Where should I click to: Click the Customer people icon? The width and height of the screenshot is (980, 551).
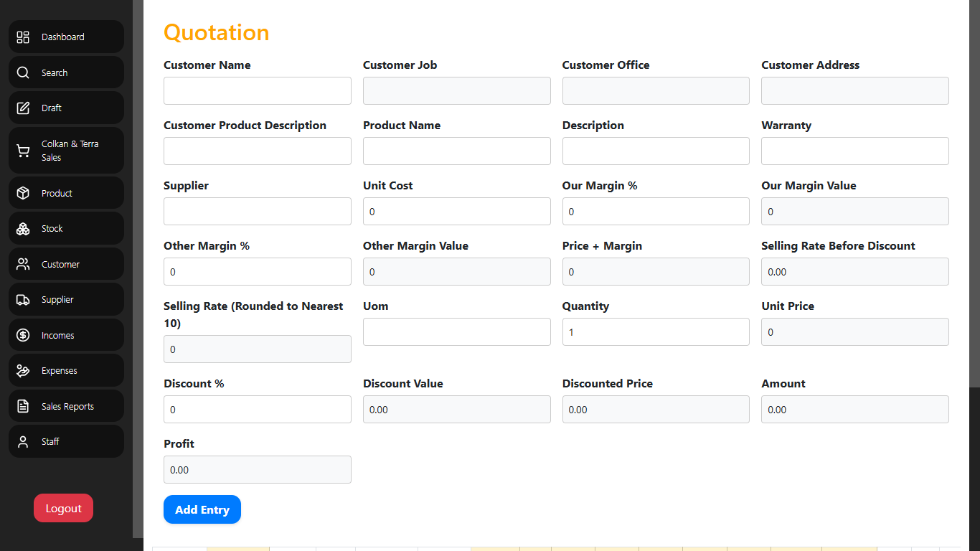pyautogui.click(x=23, y=264)
